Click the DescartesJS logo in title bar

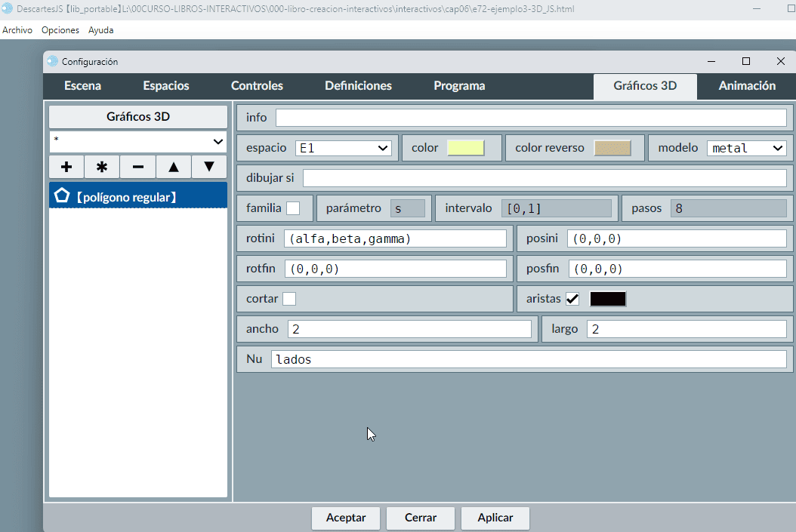click(8, 8)
